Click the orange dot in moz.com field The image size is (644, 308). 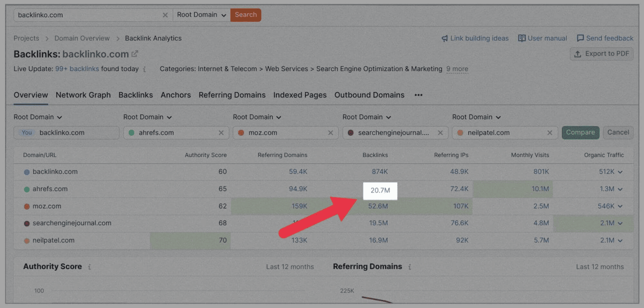click(241, 133)
